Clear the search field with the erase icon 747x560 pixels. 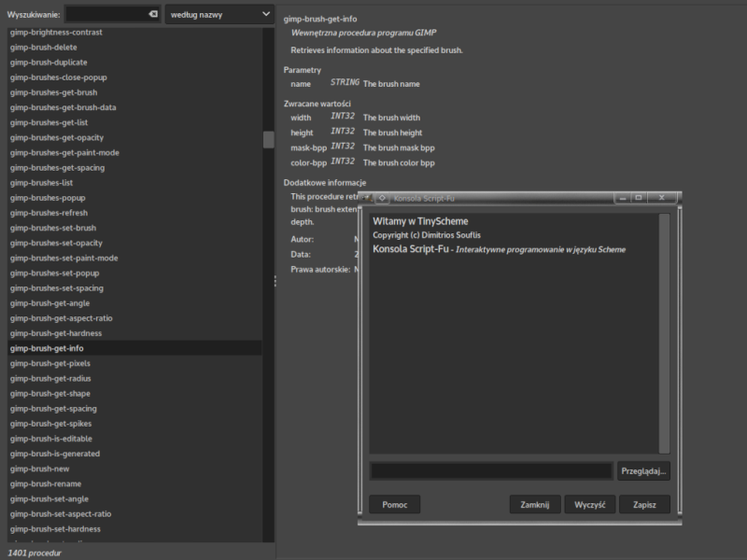pyautogui.click(x=153, y=14)
